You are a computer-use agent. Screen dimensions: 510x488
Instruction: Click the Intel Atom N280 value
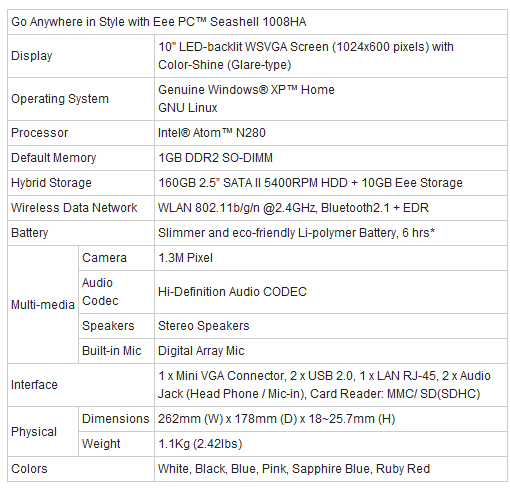(x=212, y=133)
